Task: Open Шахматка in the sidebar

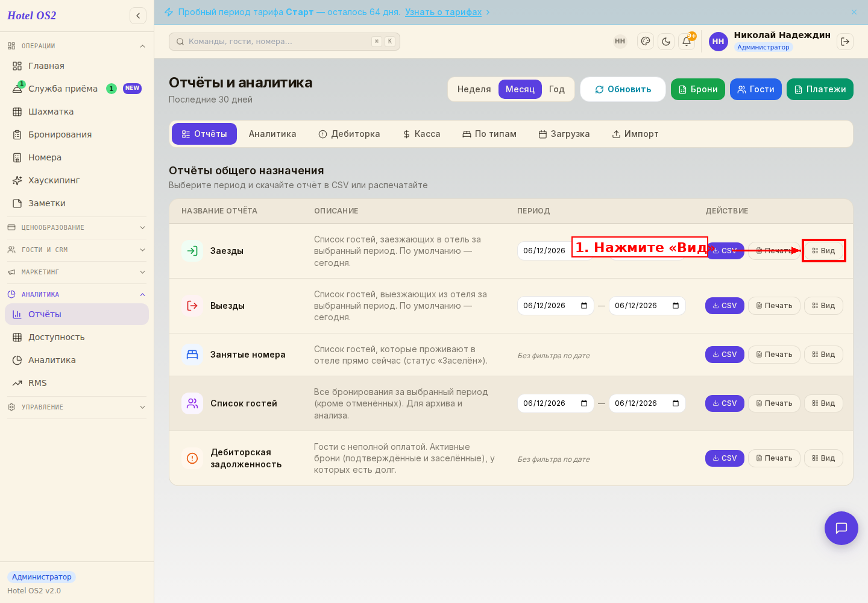Action: [x=77, y=112]
